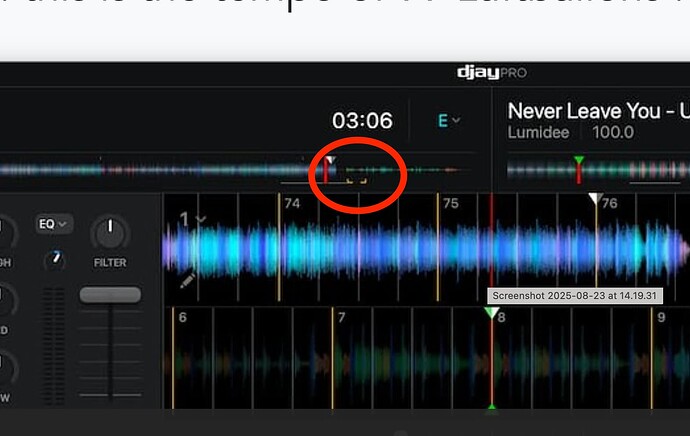Click the 100.0 BPM value
The width and height of the screenshot is (690, 436).
(x=613, y=132)
